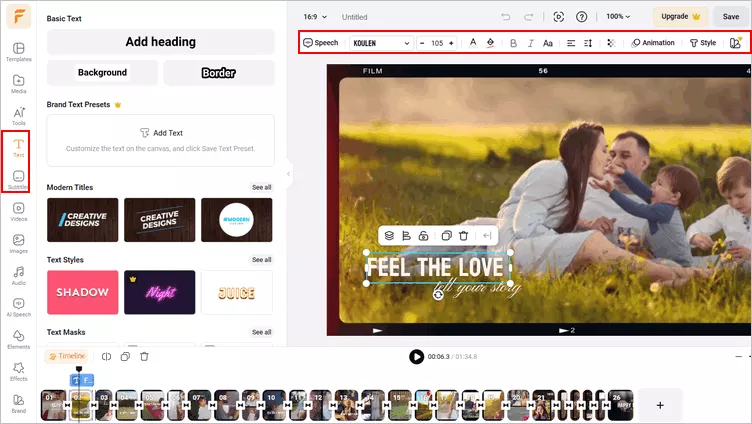Open the Images library

pyautogui.click(x=19, y=244)
